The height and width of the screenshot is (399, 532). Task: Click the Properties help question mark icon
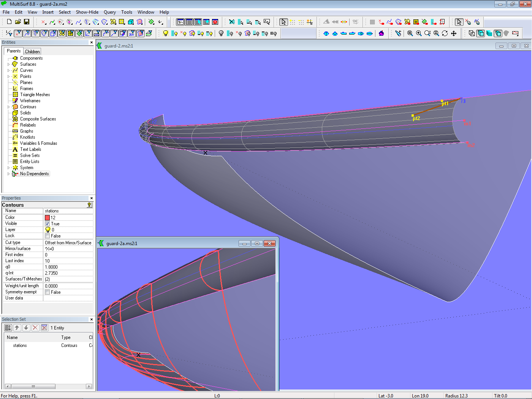tap(89, 205)
